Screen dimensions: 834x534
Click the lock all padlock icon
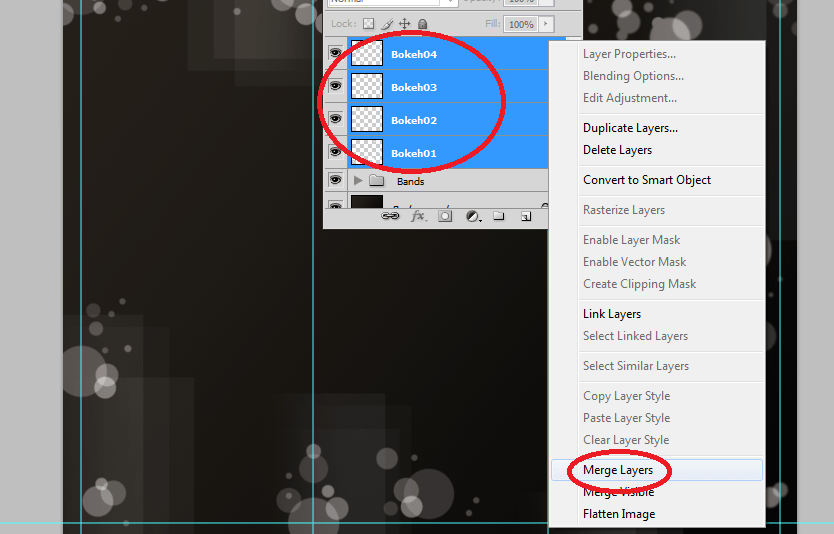click(x=423, y=24)
